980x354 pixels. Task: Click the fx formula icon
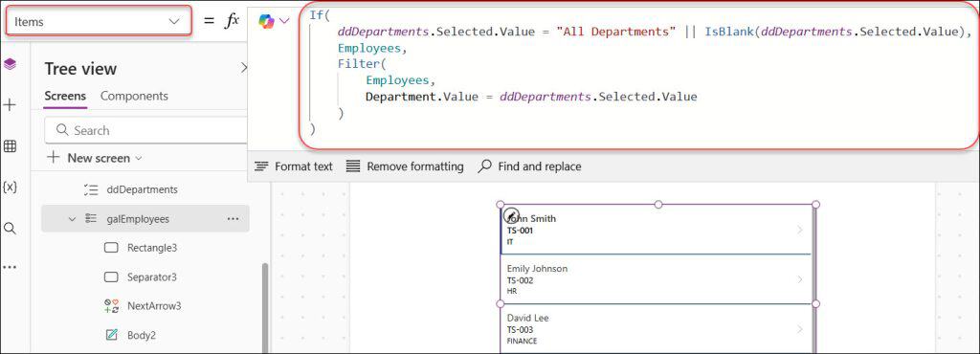point(232,21)
